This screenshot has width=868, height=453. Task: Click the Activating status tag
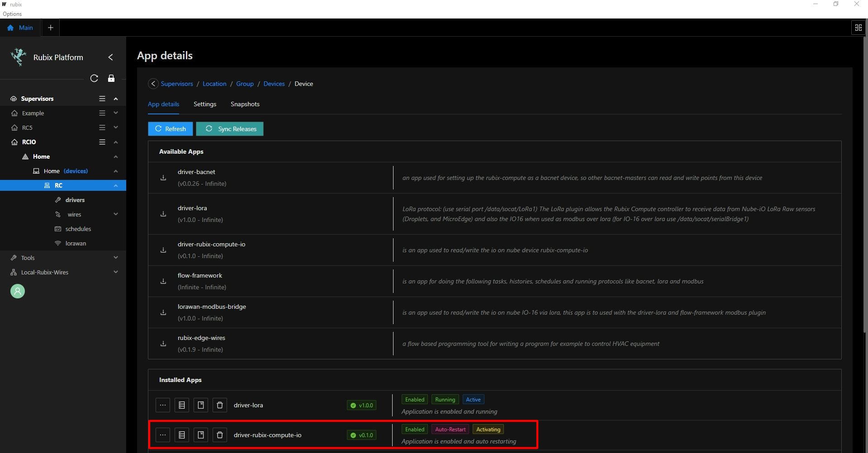coord(488,429)
